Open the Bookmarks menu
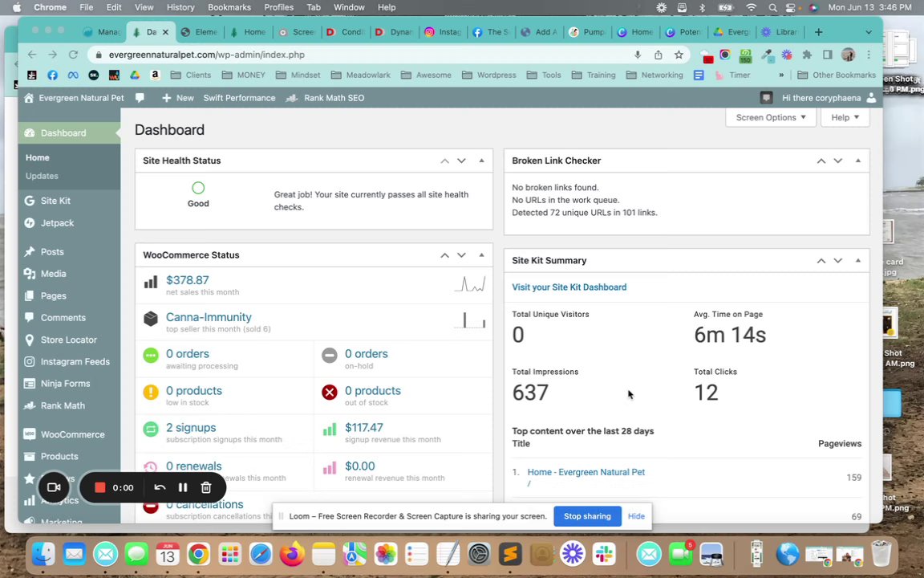Image resolution: width=924 pixels, height=578 pixels. click(x=229, y=7)
